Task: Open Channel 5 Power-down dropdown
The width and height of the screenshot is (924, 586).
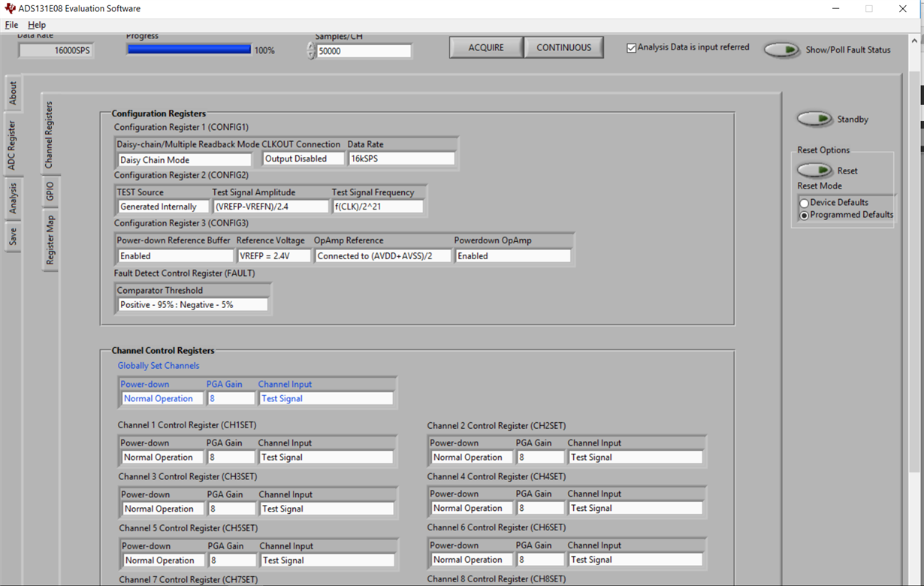Action: pyautogui.click(x=164, y=560)
